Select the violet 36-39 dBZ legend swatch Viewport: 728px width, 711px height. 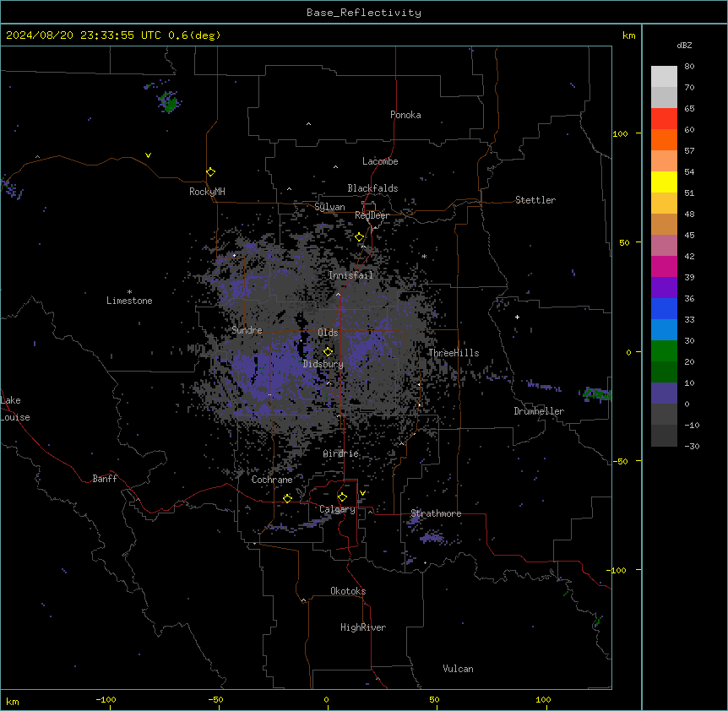point(664,288)
